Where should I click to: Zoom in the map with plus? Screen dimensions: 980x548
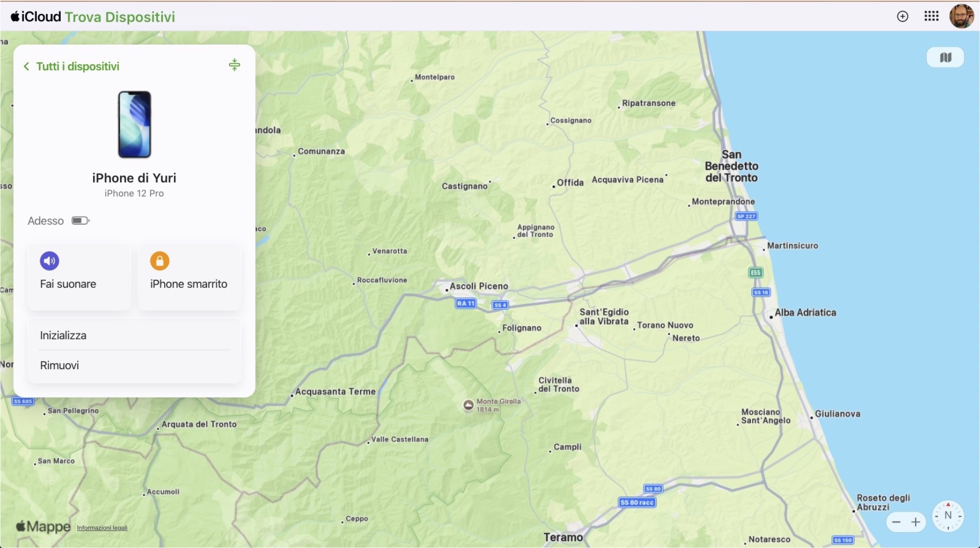(x=915, y=522)
